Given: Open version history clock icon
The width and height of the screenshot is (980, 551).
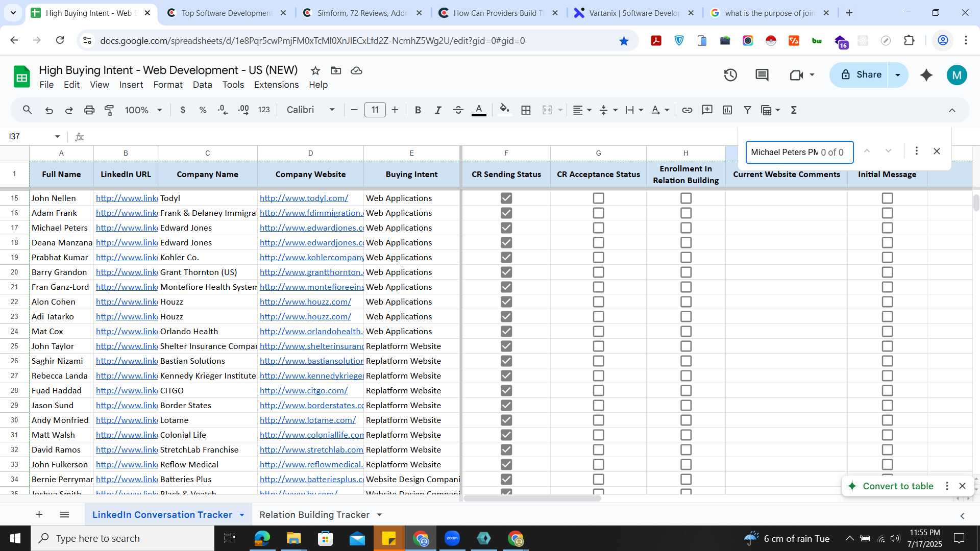Looking at the screenshot, I should 730,76.
